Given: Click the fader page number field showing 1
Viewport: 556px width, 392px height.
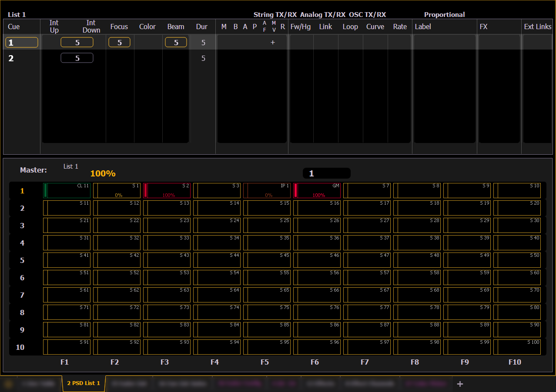Looking at the screenshot, I should (x=327, y=173).
